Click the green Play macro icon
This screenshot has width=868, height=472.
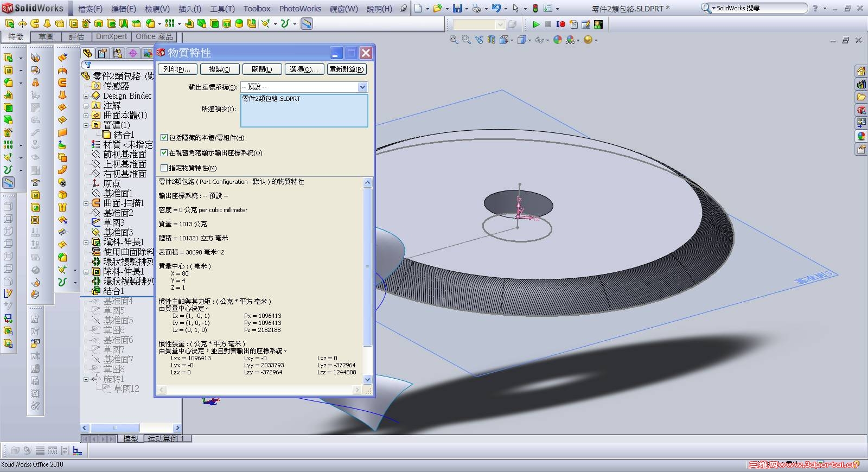coord(536,24)
